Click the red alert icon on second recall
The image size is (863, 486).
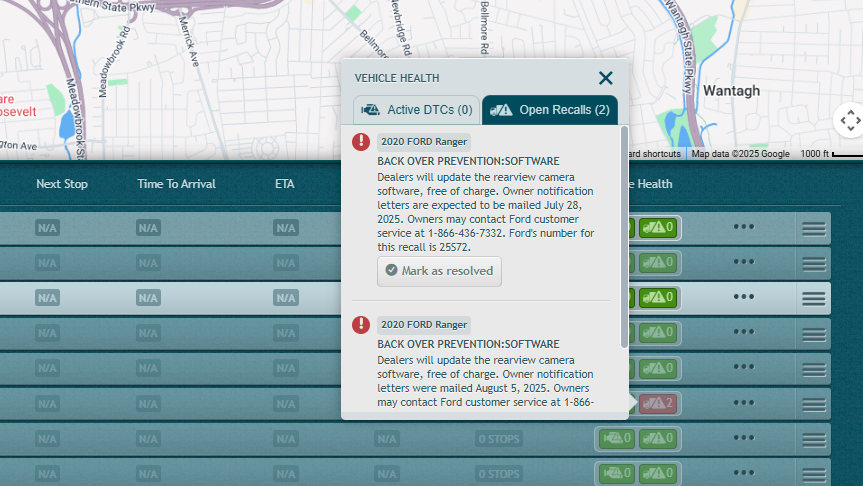(x=361, y=325)
